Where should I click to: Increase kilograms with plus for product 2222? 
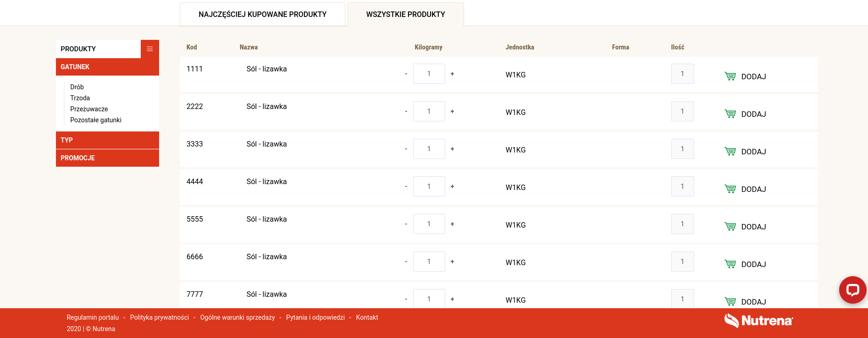click(452, 111)
